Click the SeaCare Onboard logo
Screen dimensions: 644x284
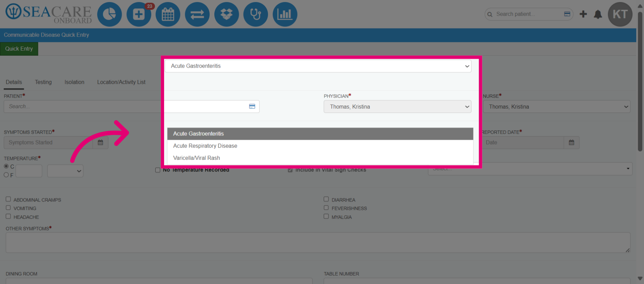pos(49,14)
